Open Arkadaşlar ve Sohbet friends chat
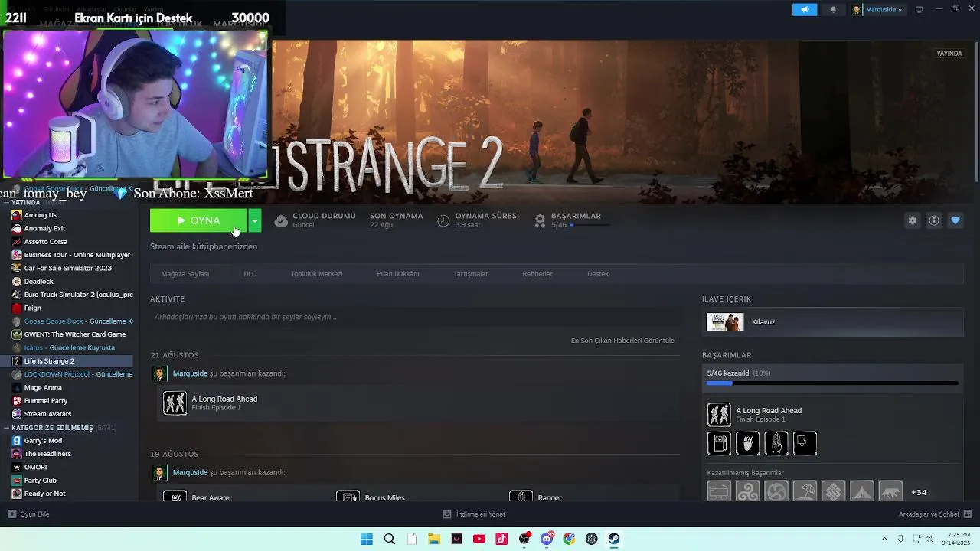 point(935,514)
